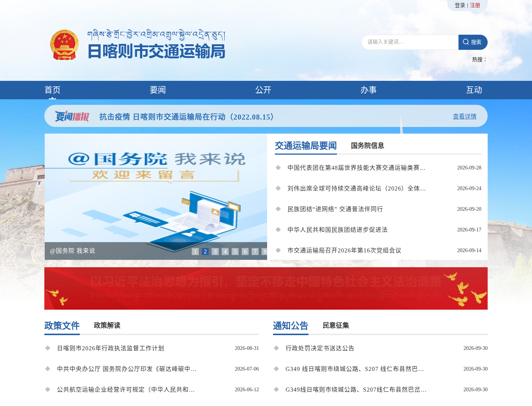The height and width of the screenshot is (406, 532).
Task: Open the 碳达峰碳中 policy document link
Action: click(x=127, y=369)
